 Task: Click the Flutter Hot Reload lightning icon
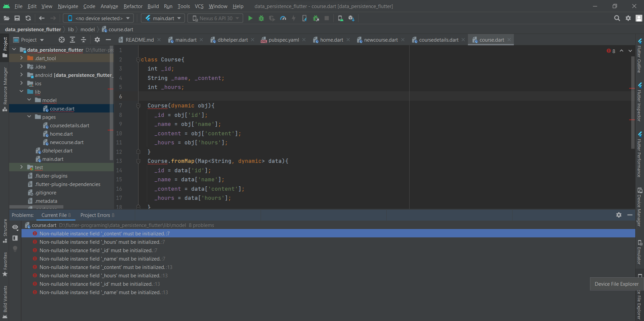pos(294,18)
